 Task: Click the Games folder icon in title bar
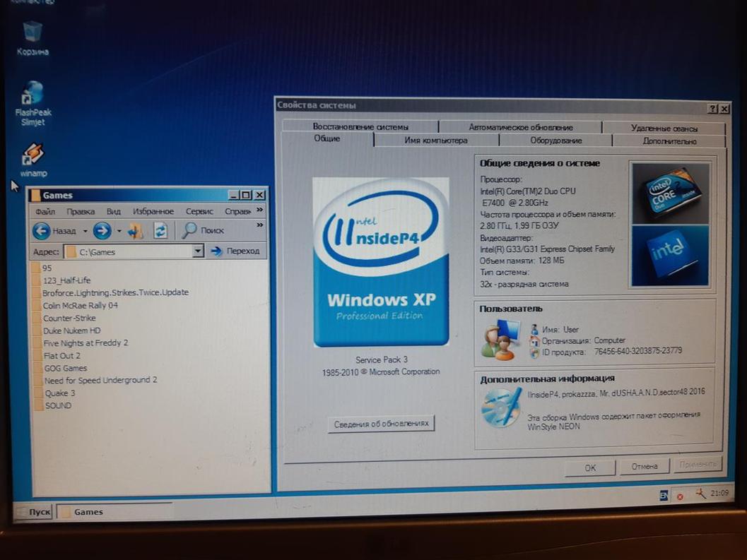35,195
